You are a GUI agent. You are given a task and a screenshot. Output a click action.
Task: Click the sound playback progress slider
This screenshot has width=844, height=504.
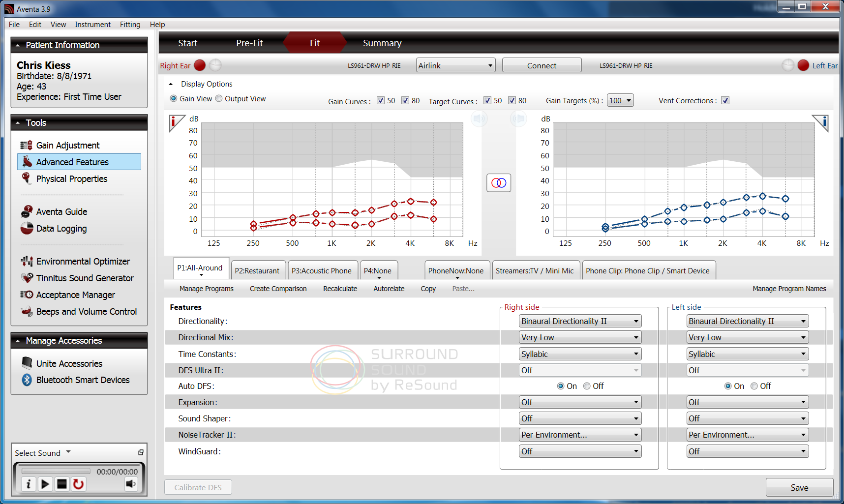tap(56, 471)
